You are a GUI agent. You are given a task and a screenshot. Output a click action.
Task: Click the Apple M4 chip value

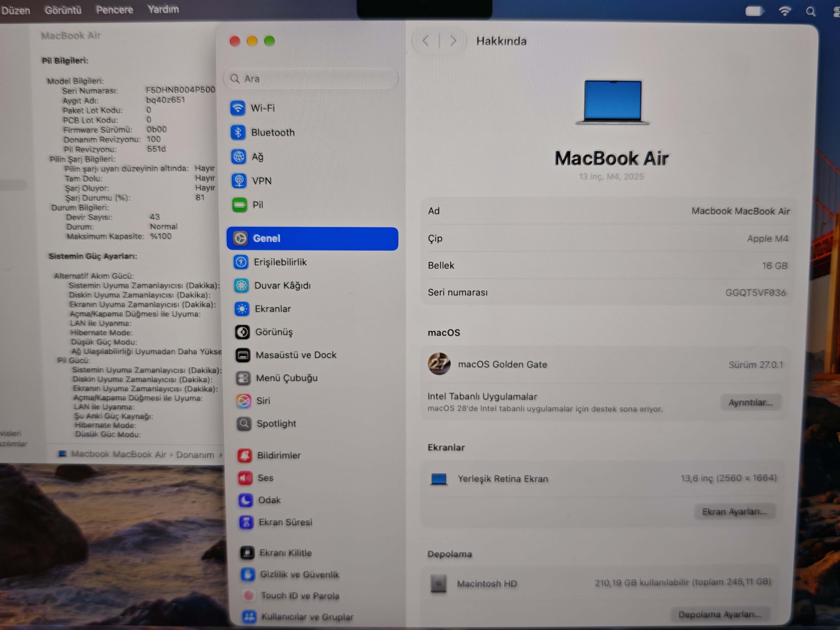click(767, 239)
